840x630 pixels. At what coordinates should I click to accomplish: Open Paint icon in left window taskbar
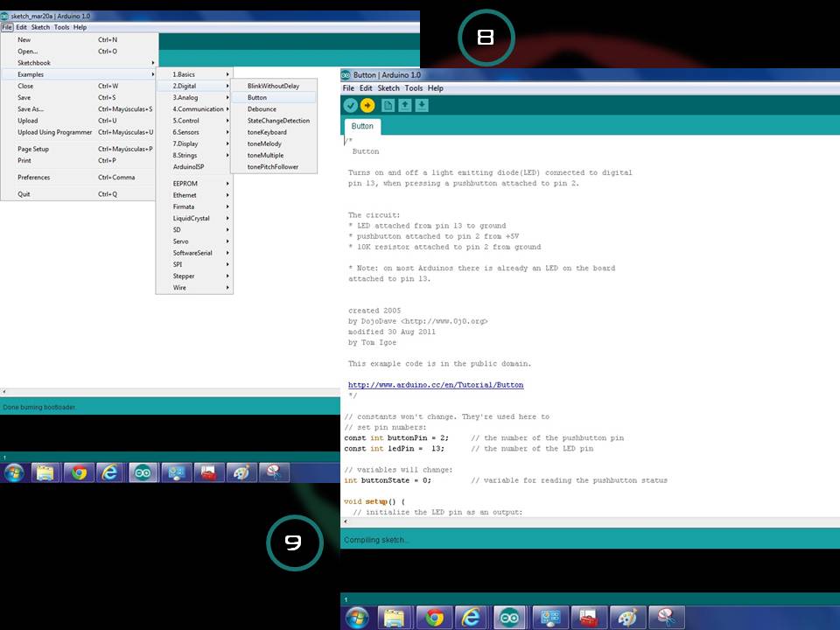[x=241, y=472]
